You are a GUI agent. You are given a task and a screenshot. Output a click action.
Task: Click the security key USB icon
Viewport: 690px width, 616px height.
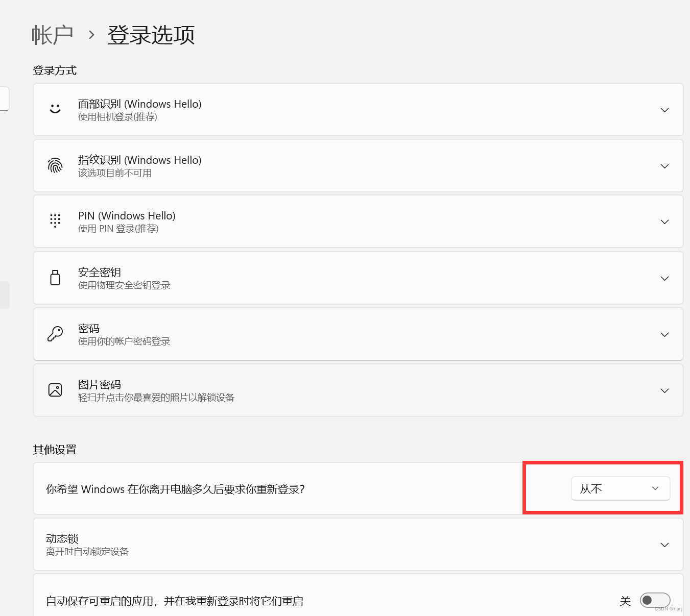pos(55,278)
